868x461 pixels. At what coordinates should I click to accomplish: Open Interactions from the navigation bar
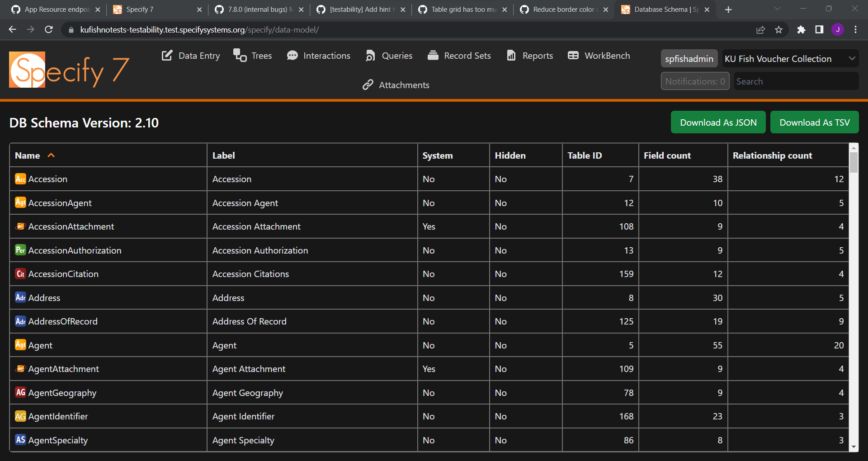tap(319, 56)
